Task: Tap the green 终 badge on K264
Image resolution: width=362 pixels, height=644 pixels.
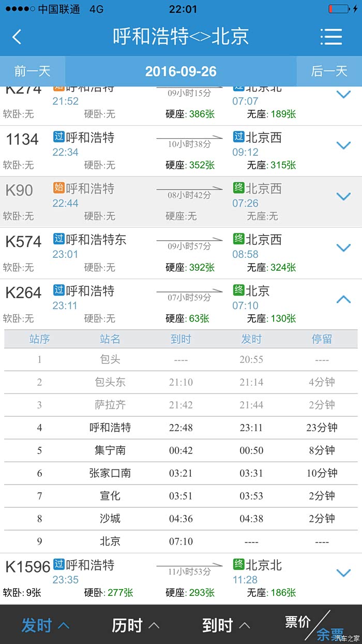Action: click(x=238, y=290)
